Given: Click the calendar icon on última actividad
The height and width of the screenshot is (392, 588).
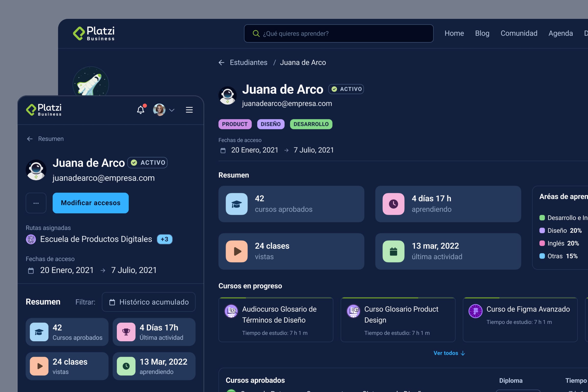Looking at the screenshot, I should [394, 251].
